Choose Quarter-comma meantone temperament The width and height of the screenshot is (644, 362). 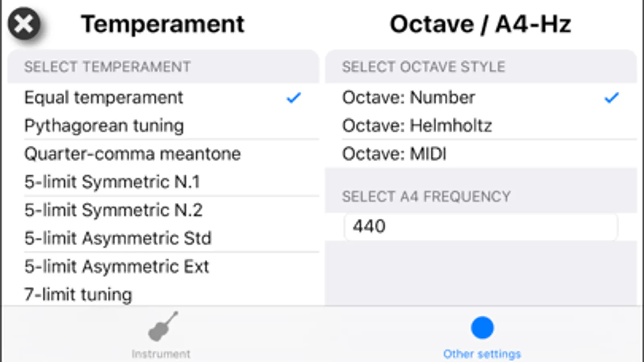163,154
